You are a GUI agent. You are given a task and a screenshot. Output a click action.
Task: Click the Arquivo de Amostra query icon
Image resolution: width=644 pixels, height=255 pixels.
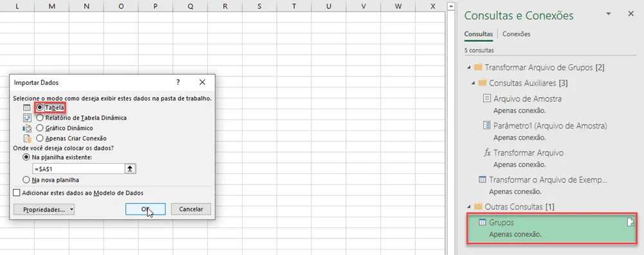[486, 98]
